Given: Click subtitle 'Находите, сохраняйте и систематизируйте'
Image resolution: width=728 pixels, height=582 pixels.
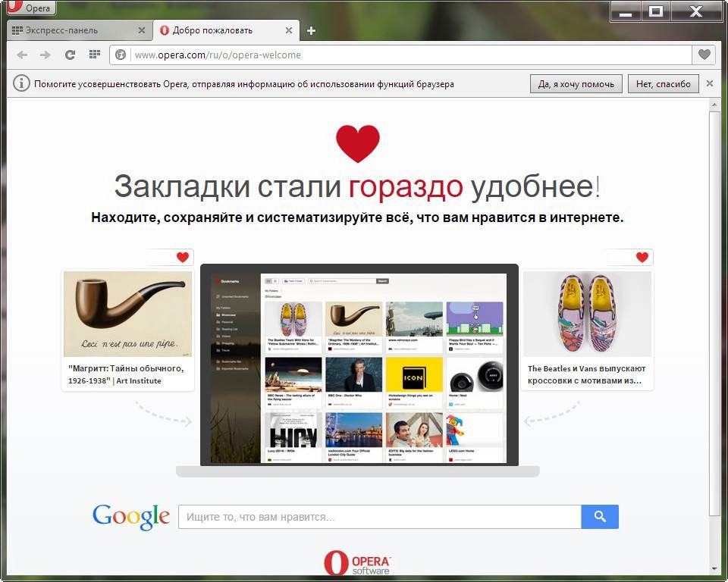Looking at the screenshot, I should tap(357, 217).
